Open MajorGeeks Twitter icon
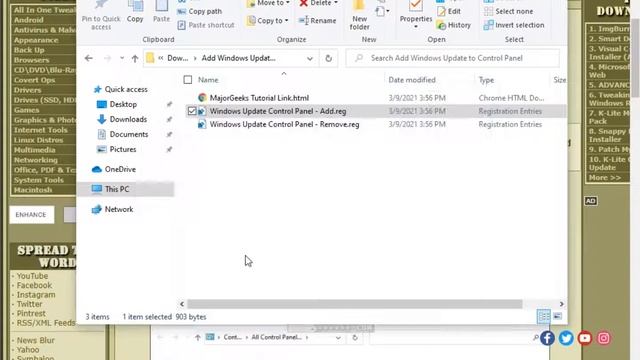This screenshot has width=640, height=360. [x=566, y=338]
